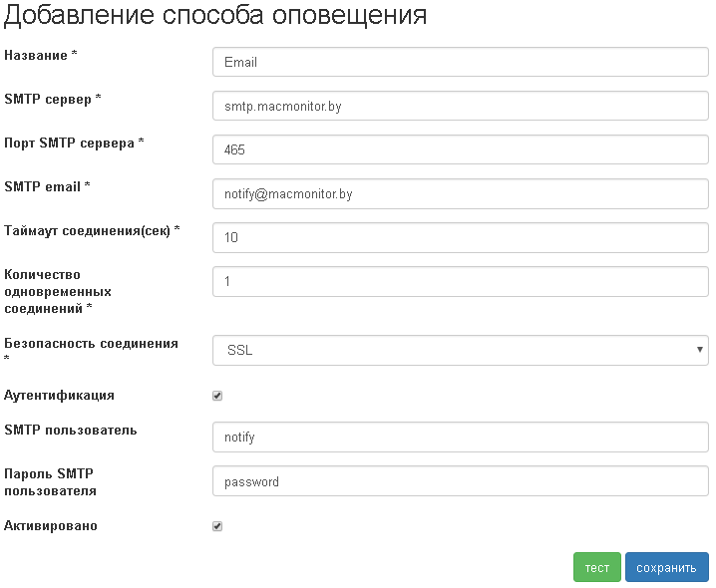
Task: Click the Название field containing Email
Action: pyautogui.click(x=460, y=62)
